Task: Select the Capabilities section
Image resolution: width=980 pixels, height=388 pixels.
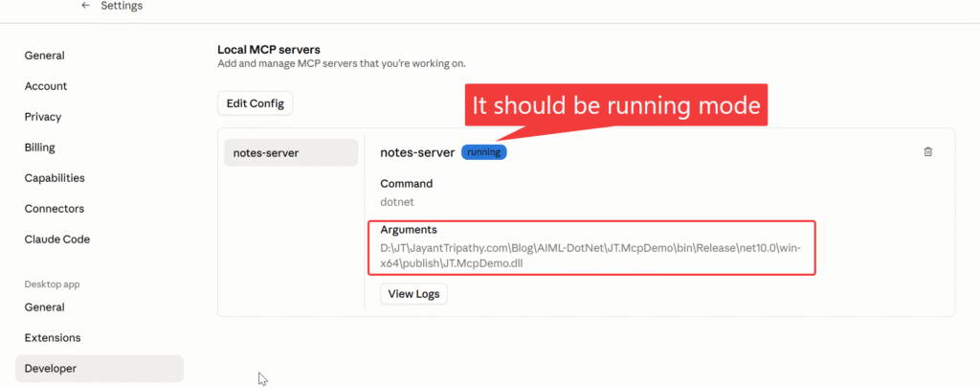Action: [55, 178]
